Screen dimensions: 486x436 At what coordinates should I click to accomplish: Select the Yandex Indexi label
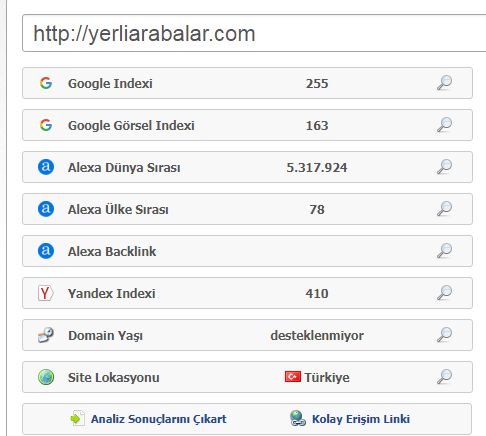pyautogui.click(x=112, y=294)
